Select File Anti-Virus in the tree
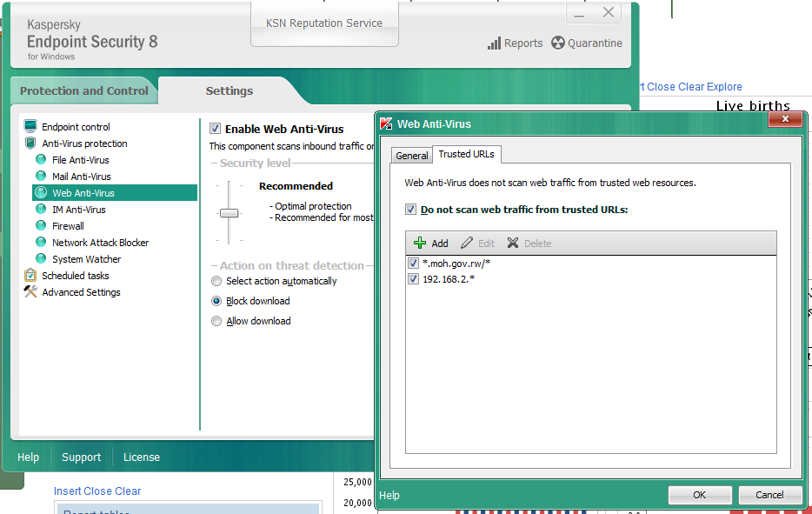Image resolution: width=812 pixels, height=514 pixels. point(81,159)
